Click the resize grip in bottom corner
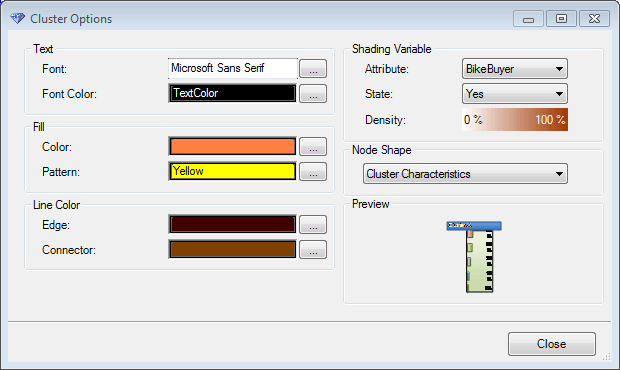The image size is (620, 370). [x=607, y=357]
